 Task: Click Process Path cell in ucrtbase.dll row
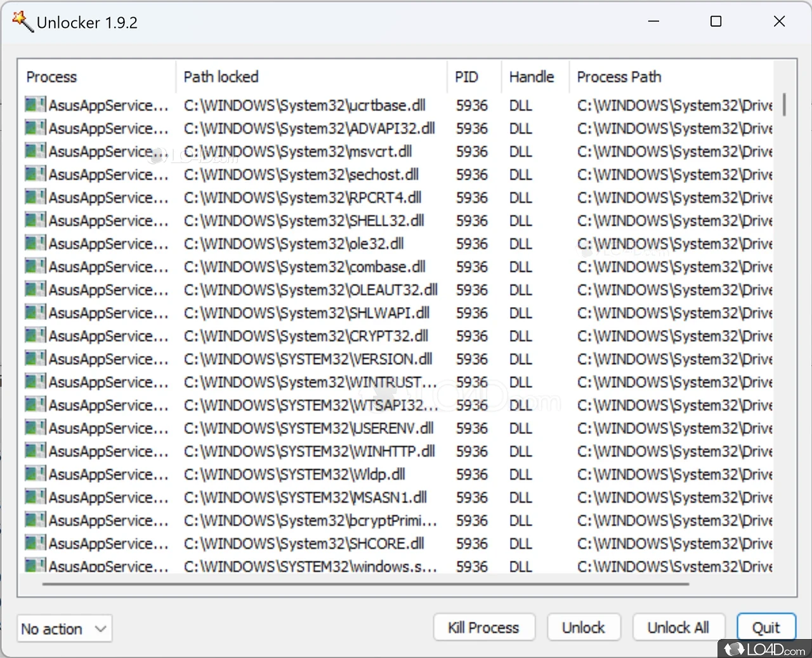pos(675,105)
